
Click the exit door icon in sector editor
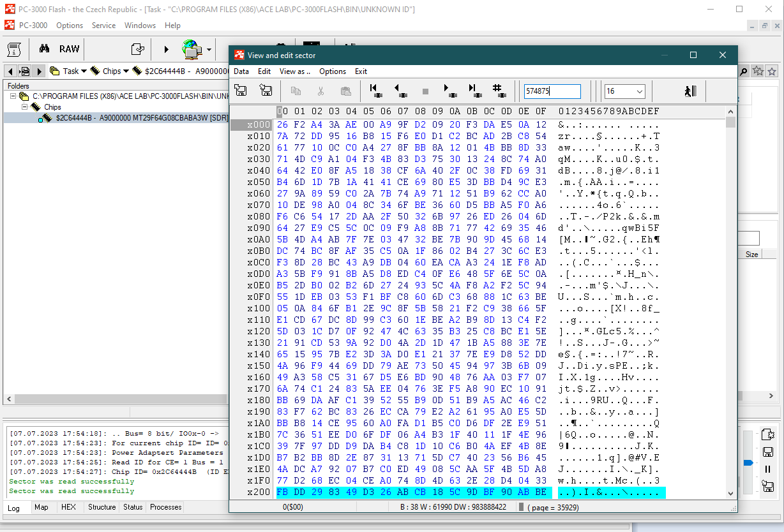tap(690, 91)
